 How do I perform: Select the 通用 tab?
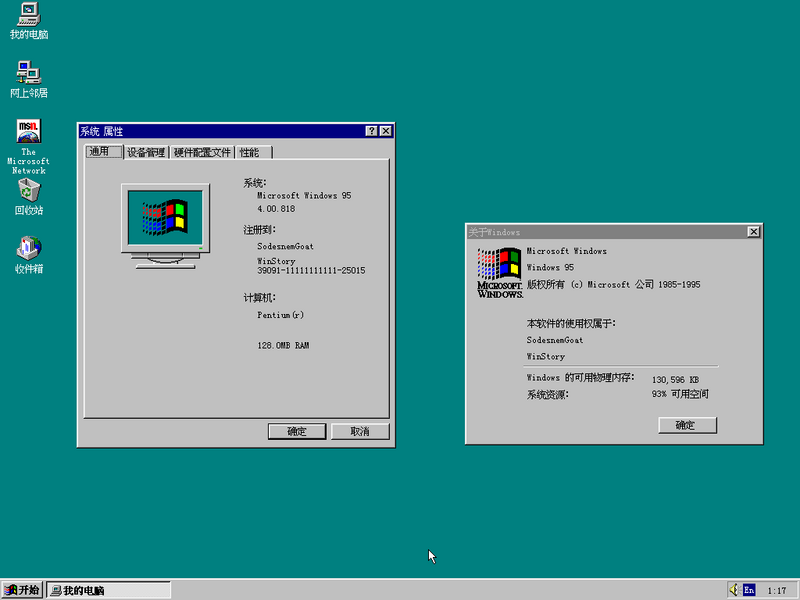(x=100, y=152)
